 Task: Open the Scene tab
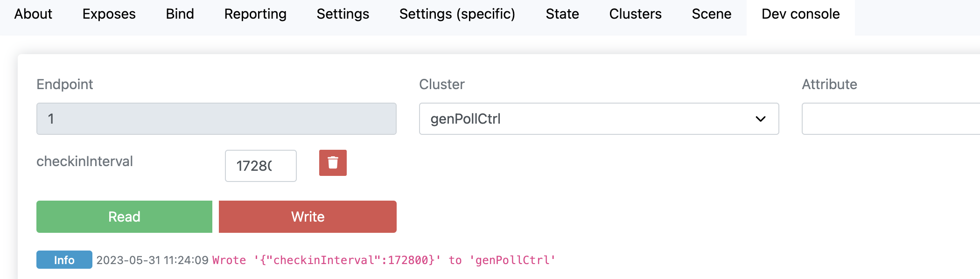coord(711,14)
